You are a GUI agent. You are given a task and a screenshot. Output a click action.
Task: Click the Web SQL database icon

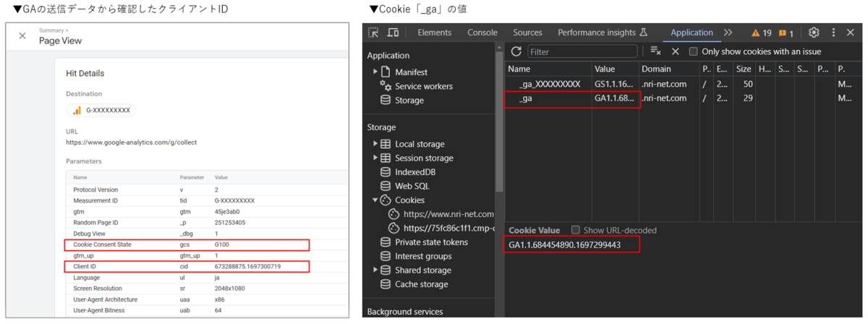[x=386, y=186]
